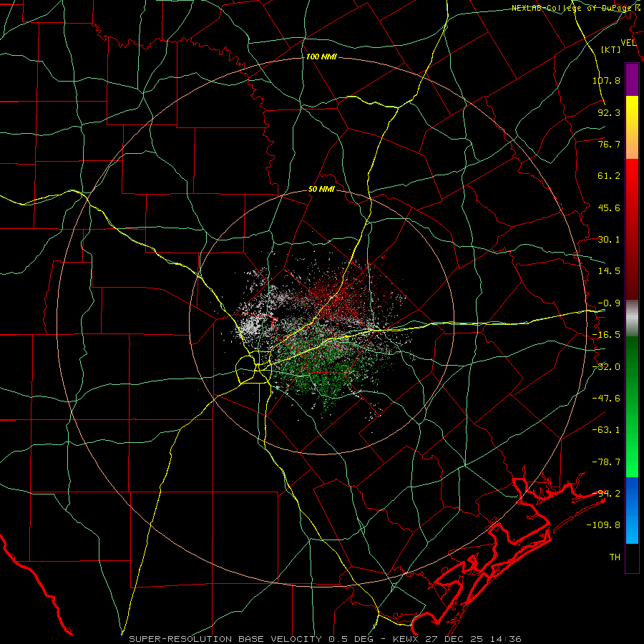The image size is (644, 644).
Task: Click the 100 NMI range ring label
Action: tap(321, 57)
